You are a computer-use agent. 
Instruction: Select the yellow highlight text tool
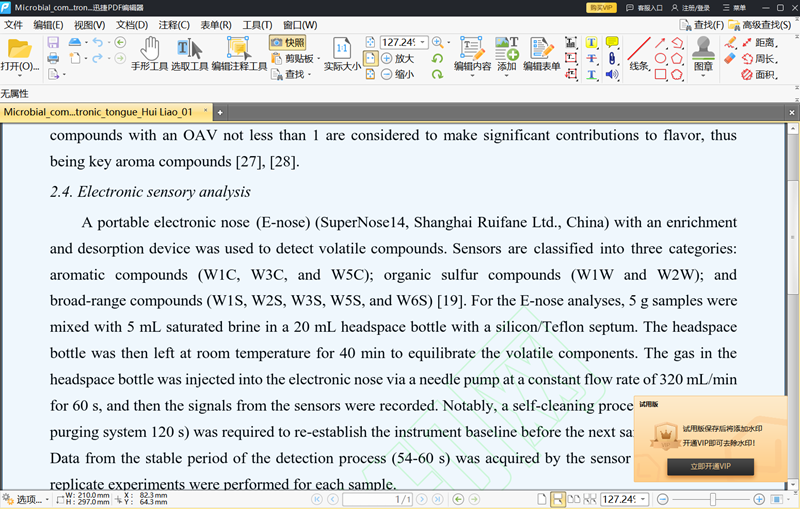(x=591, y=42)
